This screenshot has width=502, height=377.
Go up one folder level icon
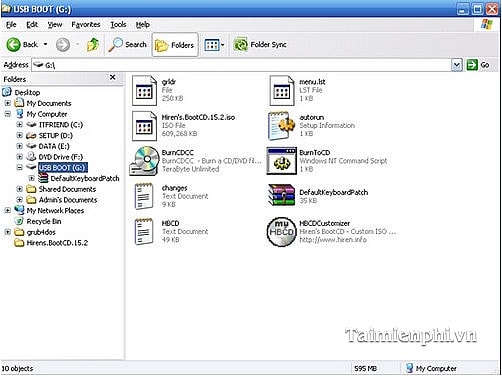point(93,45)
